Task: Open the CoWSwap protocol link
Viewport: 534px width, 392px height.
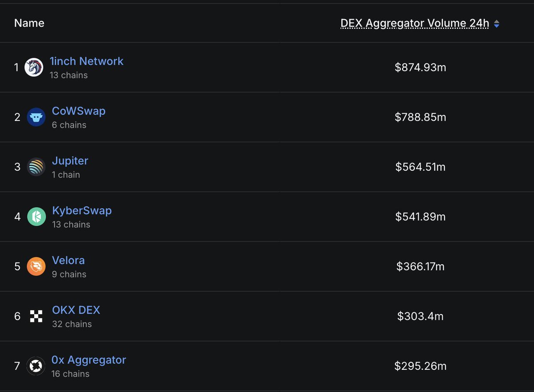Action: (79, 111)
